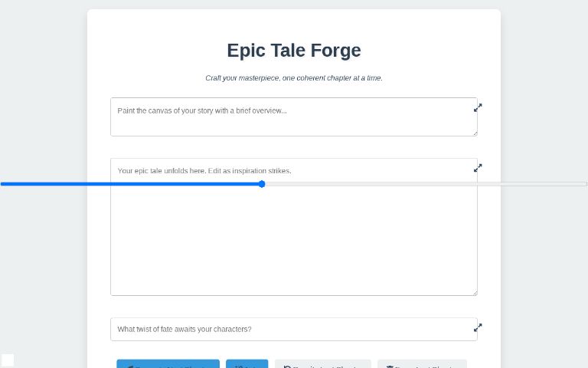
Task: Focus the "Paint the canvas" overview field
Action: (291, 117)
